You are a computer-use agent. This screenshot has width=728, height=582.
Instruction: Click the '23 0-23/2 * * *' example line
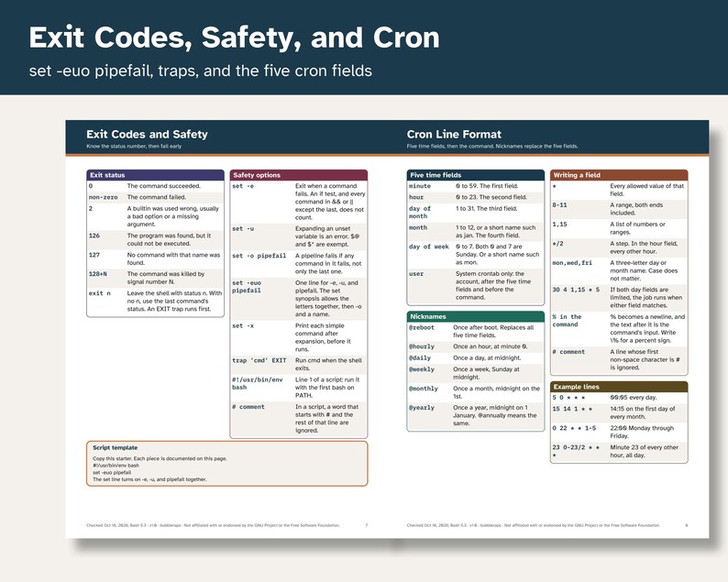[x=576, y=451]
